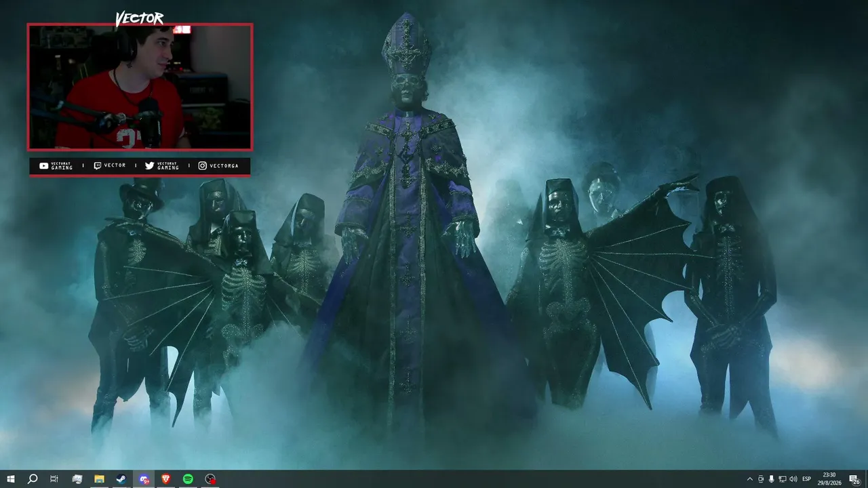Screen dimensions: 868x488
Task: Open taskbar Search magnifier
Action: click(x=32, y=479)
